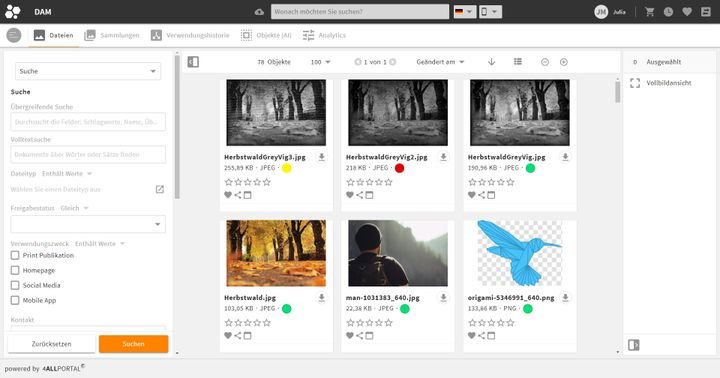Open favorites heart in top bar
The width and height of the screenshot is (720, 378).
point(687,12)
